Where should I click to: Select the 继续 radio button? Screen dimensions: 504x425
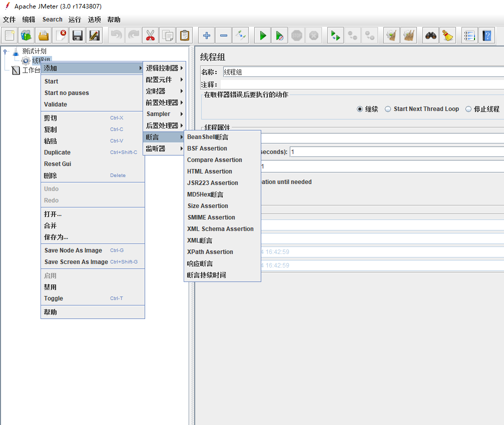[360, 109]
